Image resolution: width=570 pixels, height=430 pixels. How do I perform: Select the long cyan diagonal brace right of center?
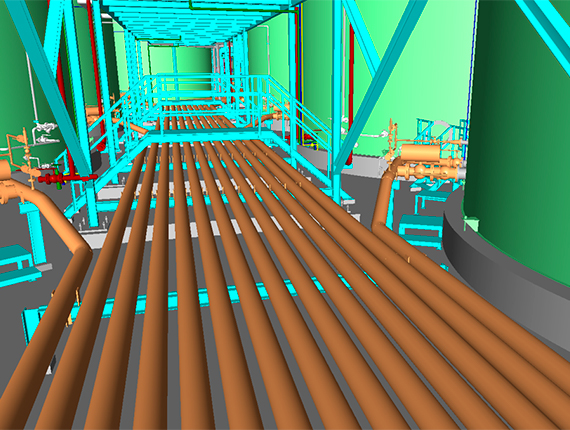[380, 84]
